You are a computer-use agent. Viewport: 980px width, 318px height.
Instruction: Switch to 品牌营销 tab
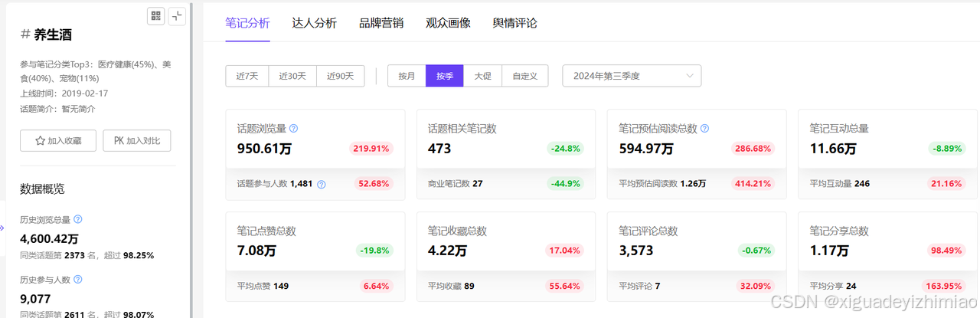tap(381, 23)
